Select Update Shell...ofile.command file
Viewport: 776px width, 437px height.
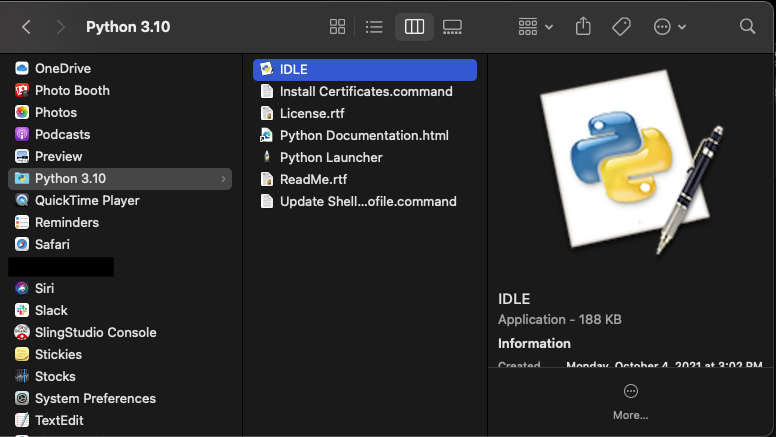click(x=365, y=201)
